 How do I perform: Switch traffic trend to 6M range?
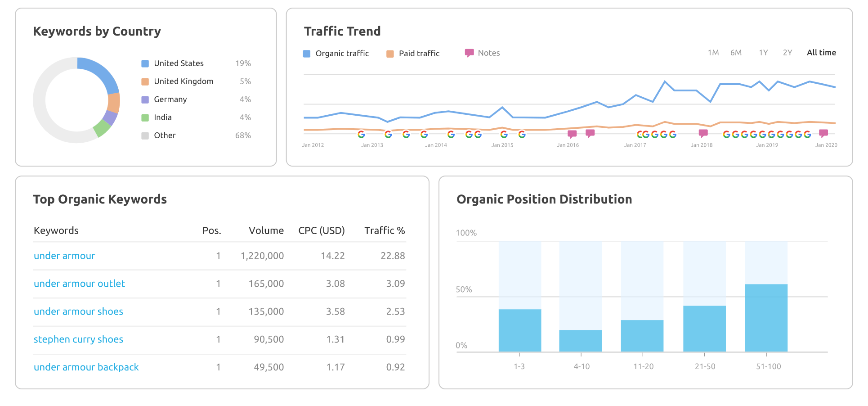[736, 53]
